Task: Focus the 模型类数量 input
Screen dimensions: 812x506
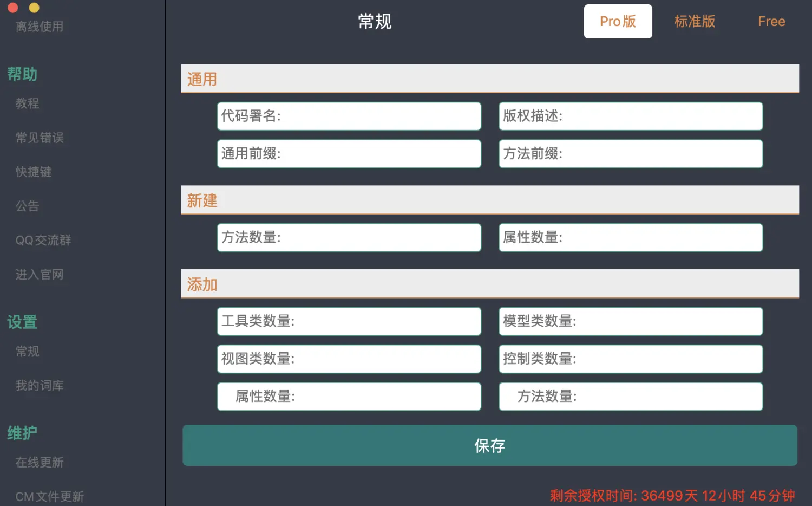Action: click(666, 321)
